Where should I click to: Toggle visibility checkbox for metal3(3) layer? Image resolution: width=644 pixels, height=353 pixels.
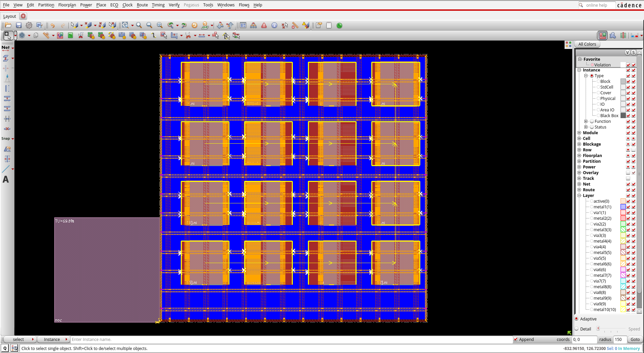pos(628,230)
